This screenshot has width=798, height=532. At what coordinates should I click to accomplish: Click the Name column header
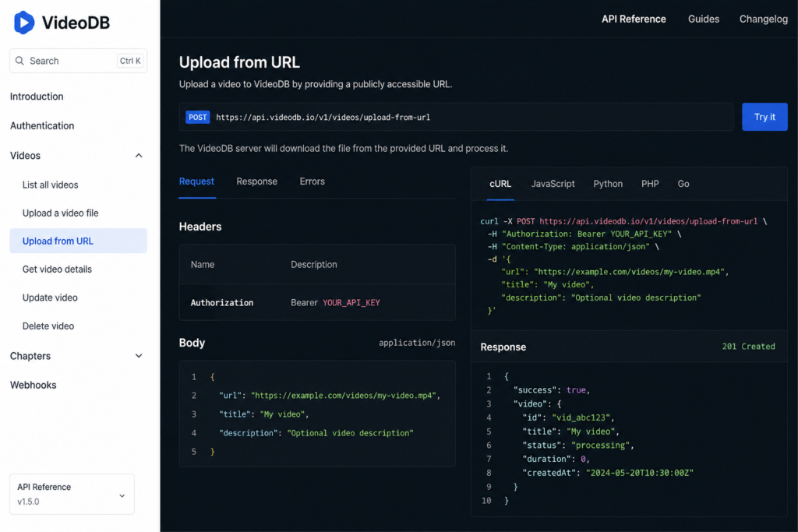tap(203, 265)
